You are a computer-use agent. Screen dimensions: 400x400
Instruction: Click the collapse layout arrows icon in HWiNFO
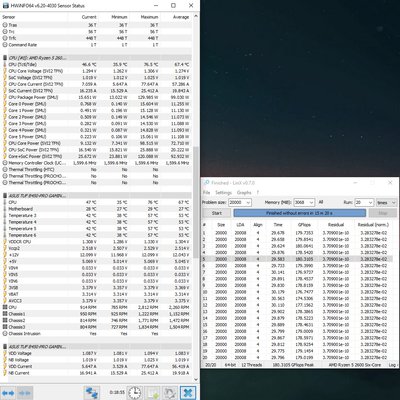click(25, 393)
